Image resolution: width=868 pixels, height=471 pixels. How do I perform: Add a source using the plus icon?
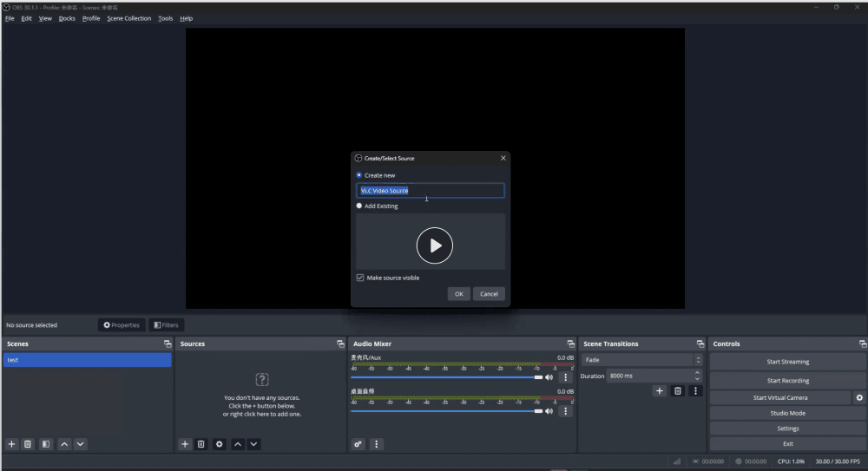click(185, 444)
